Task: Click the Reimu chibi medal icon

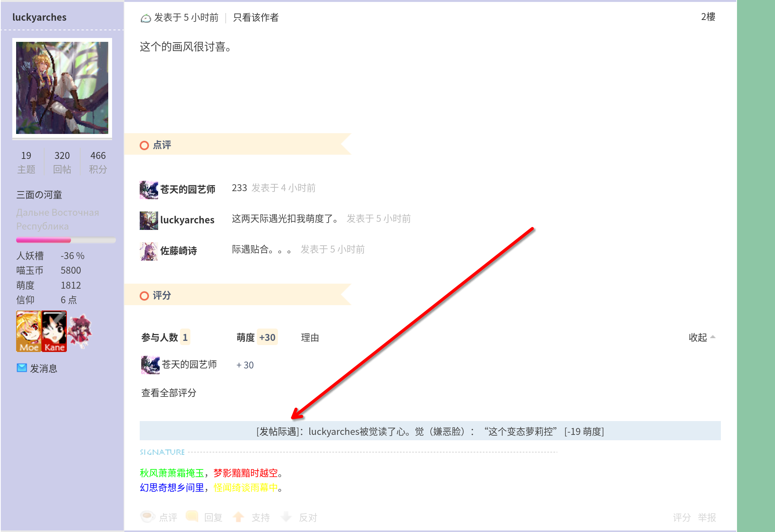Action: click(x=80, y=331)
